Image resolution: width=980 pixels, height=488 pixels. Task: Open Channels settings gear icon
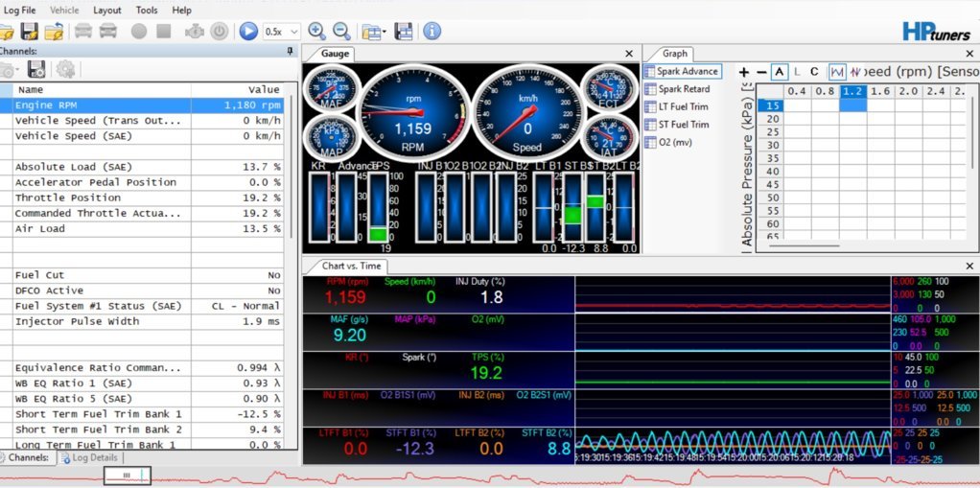(x=65, y=69)
